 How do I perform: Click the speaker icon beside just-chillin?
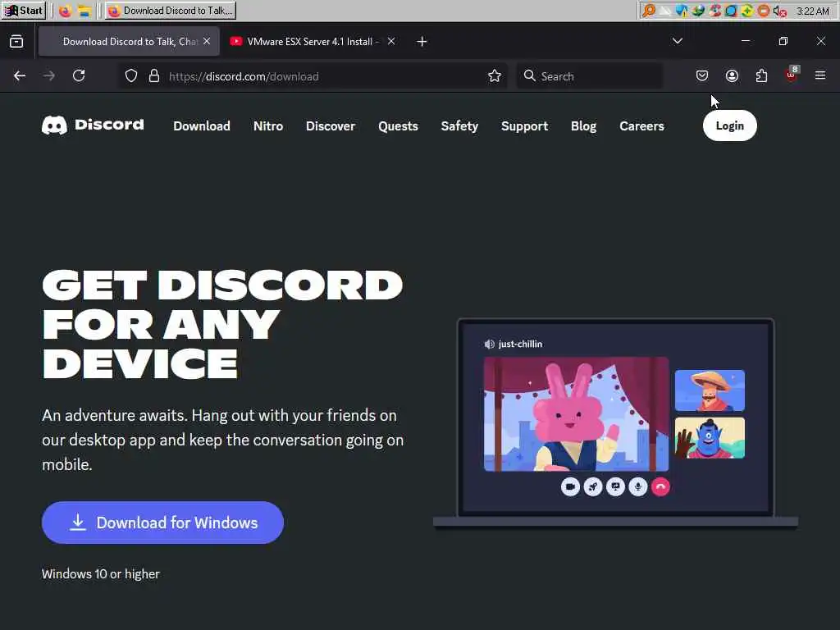489,344
